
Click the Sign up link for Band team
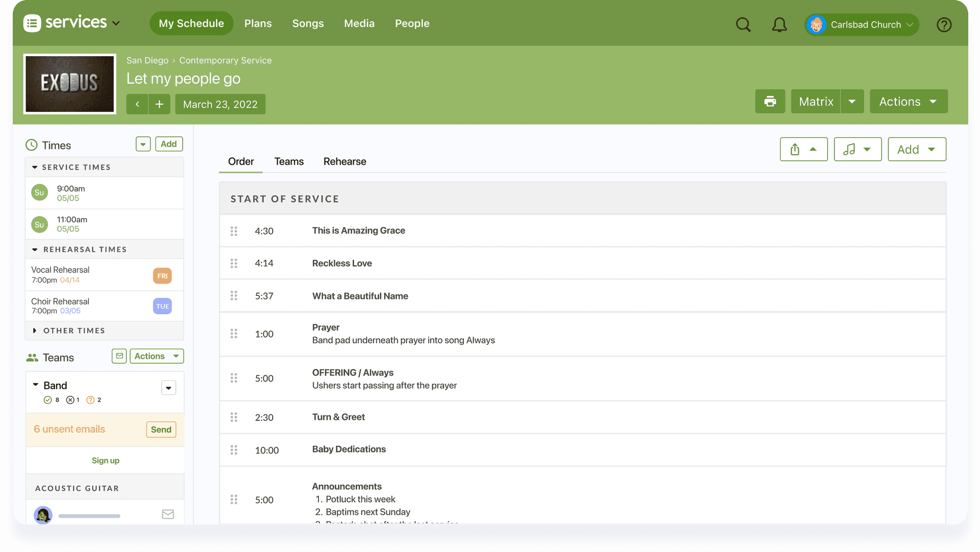(x=105, y=460)
